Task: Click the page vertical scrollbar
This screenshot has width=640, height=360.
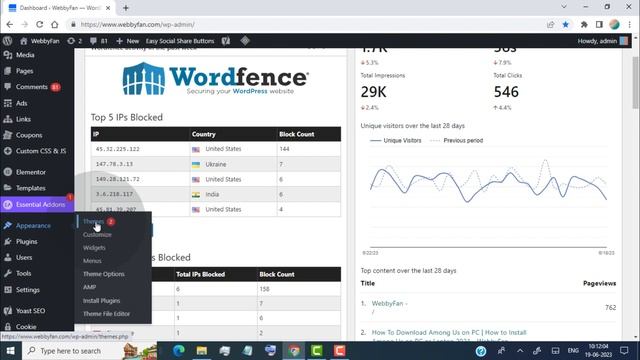Action: (636, 82)
